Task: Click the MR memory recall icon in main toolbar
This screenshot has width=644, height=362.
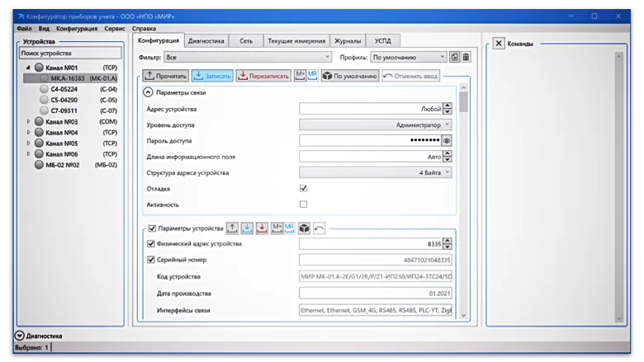Action: (312, 75)
